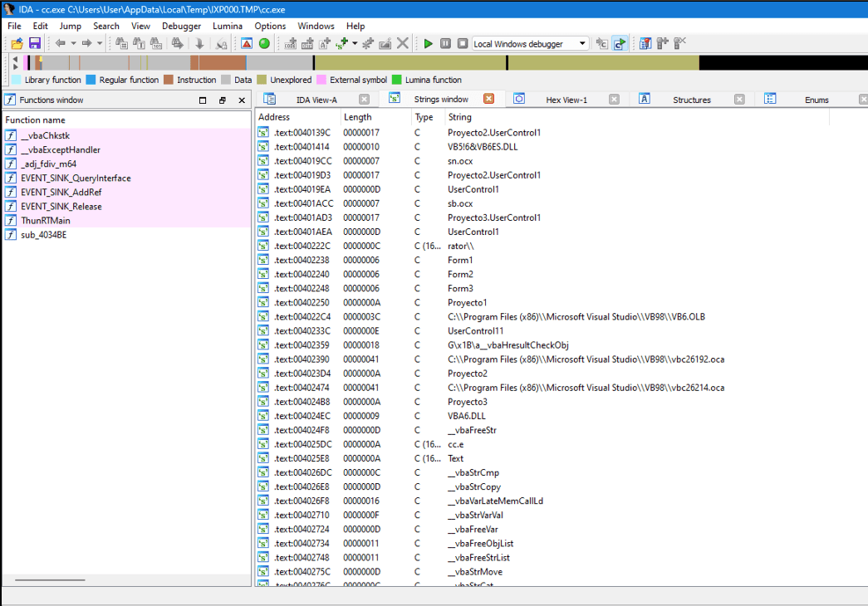Image resolution: width=868 pixels, height=606 pixels.
Task: Open the Lumina menu
Action: pos(228,26)
